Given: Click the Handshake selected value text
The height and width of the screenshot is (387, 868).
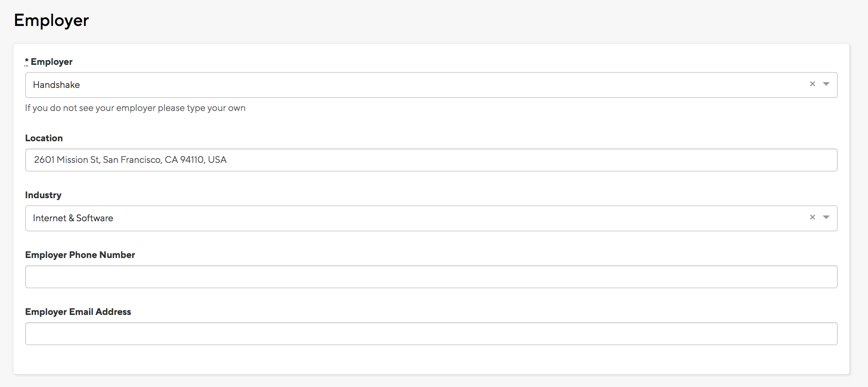Looking at the screenshot, I should pyautogui.click(x=57, y=85).
